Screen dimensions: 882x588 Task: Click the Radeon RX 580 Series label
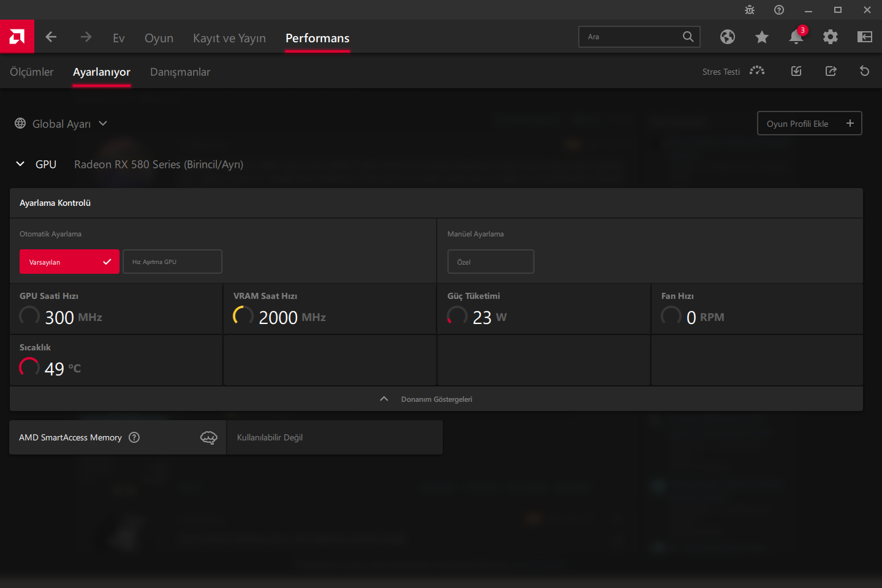coord(159,164)
